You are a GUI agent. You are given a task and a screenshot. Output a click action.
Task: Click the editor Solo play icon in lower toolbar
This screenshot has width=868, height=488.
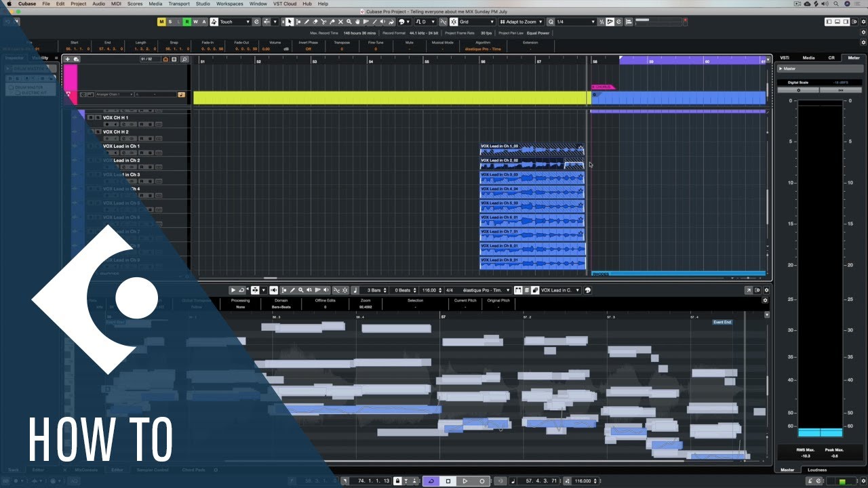(x=233, y=290)
